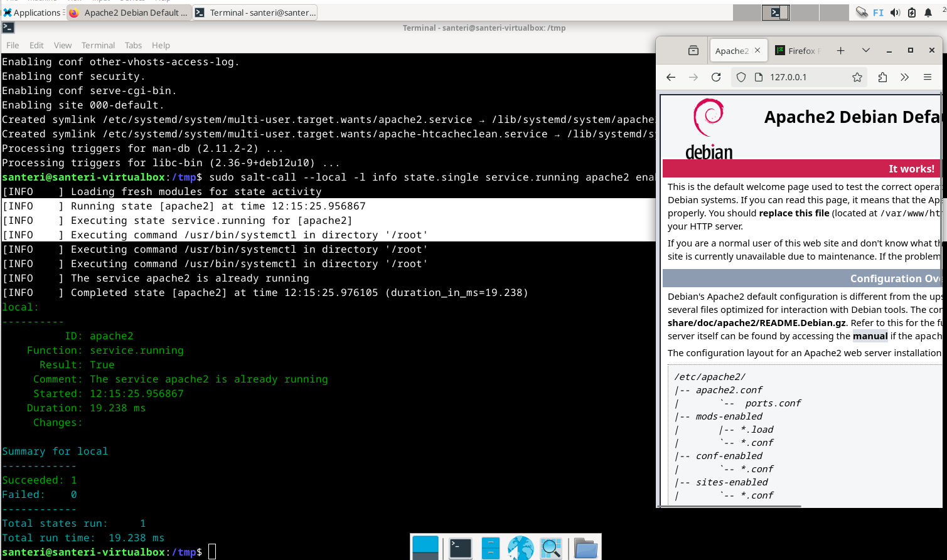This screenshot has width=947, height=560.
Task: Open notifications bell in system tray
Action: [928, 13]
